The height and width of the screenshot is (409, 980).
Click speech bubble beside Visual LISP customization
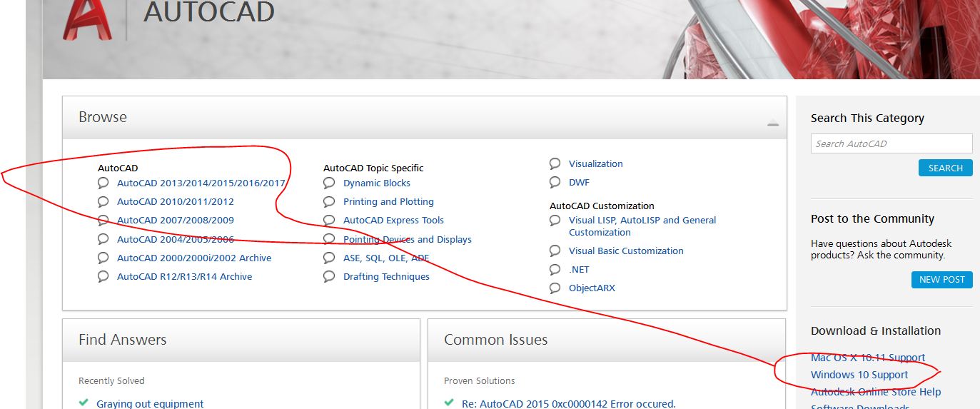555,221
